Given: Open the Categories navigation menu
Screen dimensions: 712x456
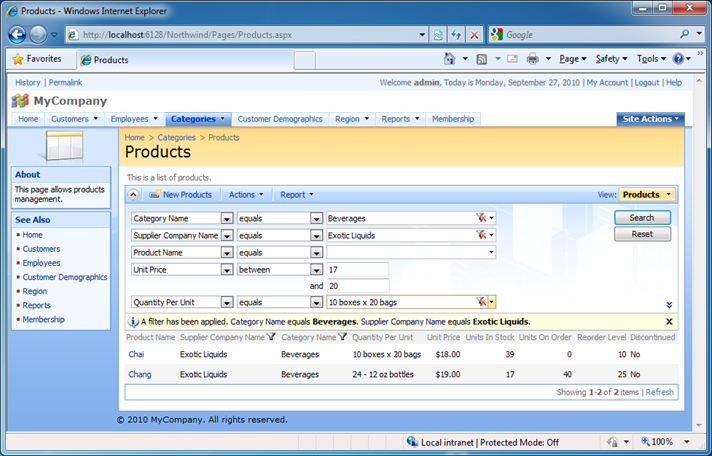Looking at the screenshot, I should click(198, 119).
